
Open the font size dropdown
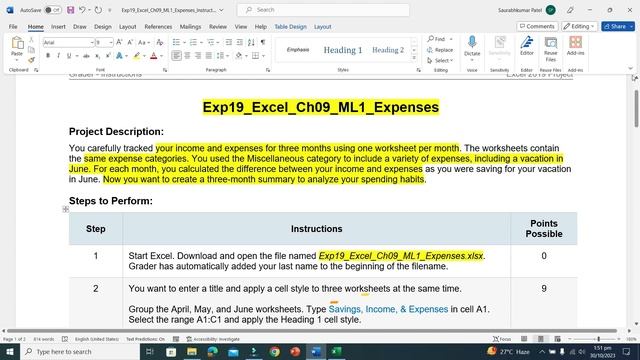(x=111, y=42)
